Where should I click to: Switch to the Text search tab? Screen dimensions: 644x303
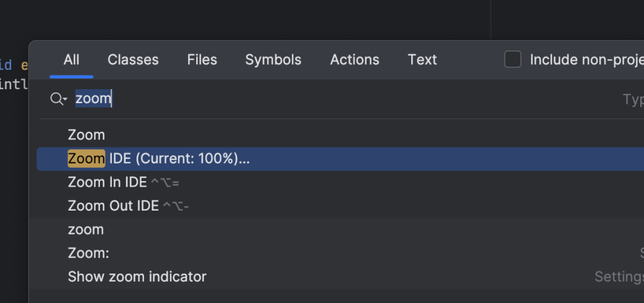tap(422, 60)
